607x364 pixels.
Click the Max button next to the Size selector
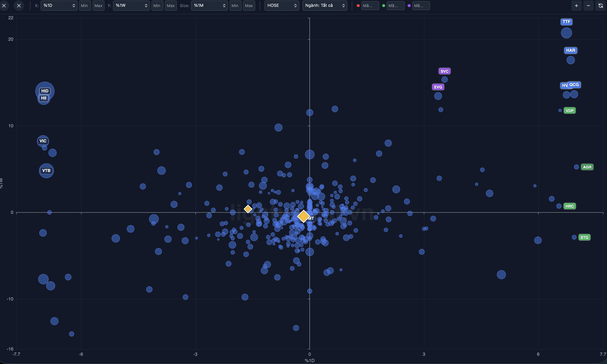pyautogui.click(x=249, y=5)
